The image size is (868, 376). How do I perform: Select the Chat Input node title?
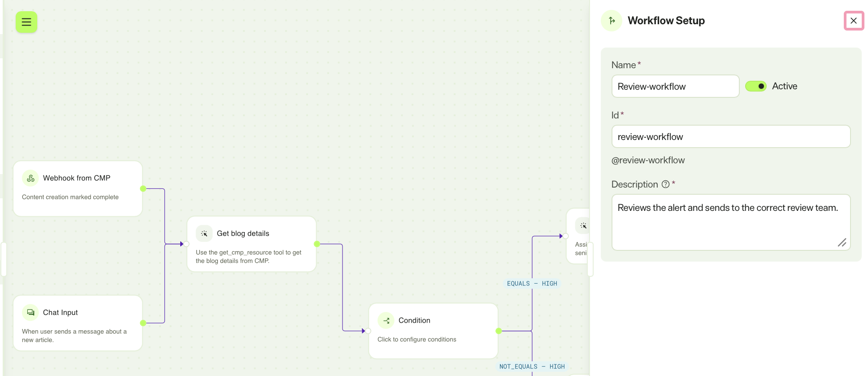pos(61,312)
